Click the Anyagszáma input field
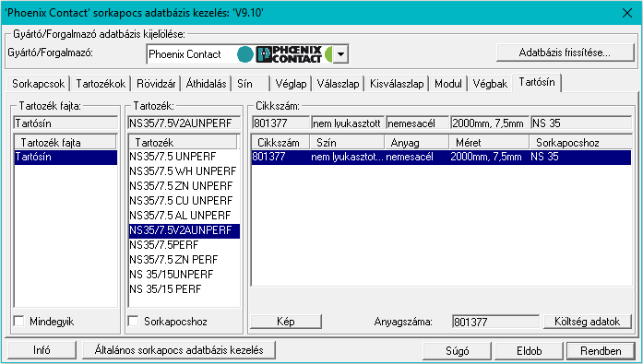 [x=495, y=322]
